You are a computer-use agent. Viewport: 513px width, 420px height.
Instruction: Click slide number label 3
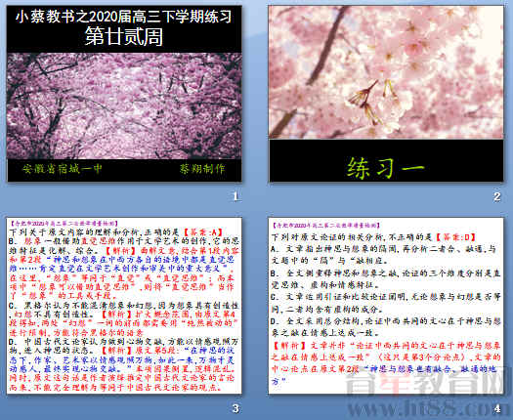point(235,408)
